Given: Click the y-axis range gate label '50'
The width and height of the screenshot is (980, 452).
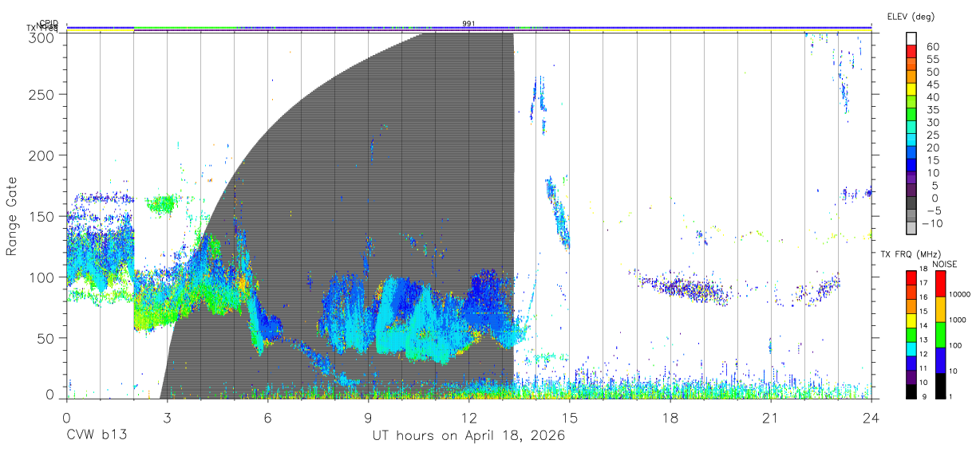Looking at the screenshot, I should (x=46, y=338).
